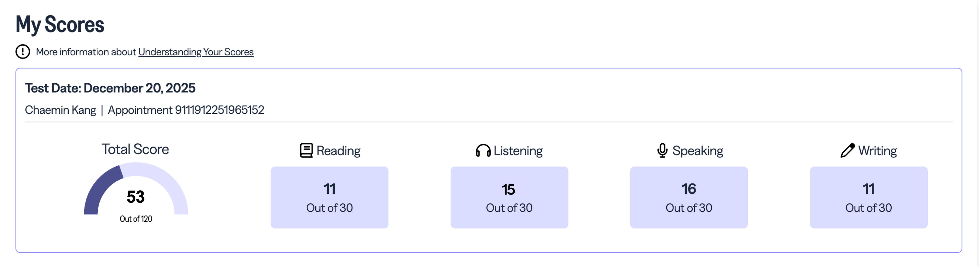Click the Writing score box showing 11
The image size is (980, 267).
click(x=868, y=197)
